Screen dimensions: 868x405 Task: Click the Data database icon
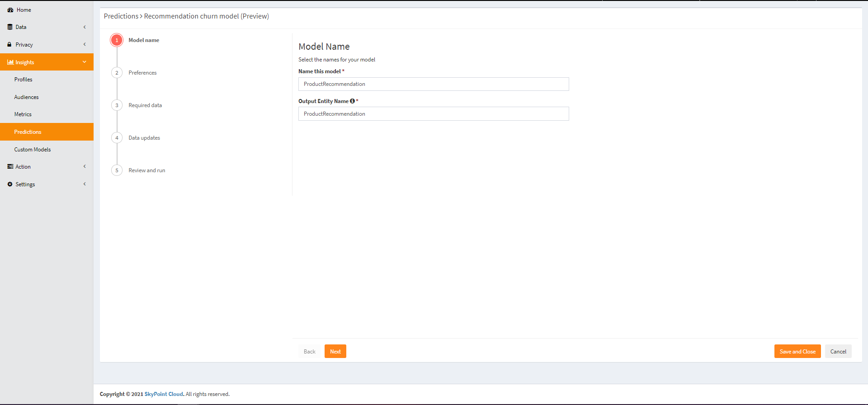(x=10, y=27)
